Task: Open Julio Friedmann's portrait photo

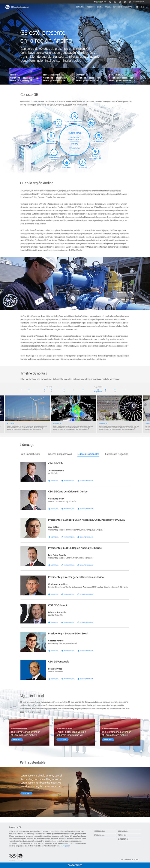Action: click(33, 471)
